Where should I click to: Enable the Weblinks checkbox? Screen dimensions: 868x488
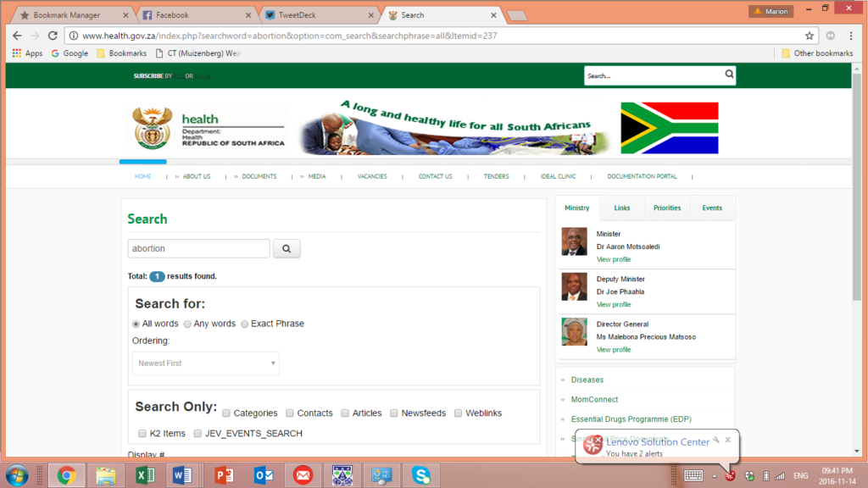(x=458, y=413)
